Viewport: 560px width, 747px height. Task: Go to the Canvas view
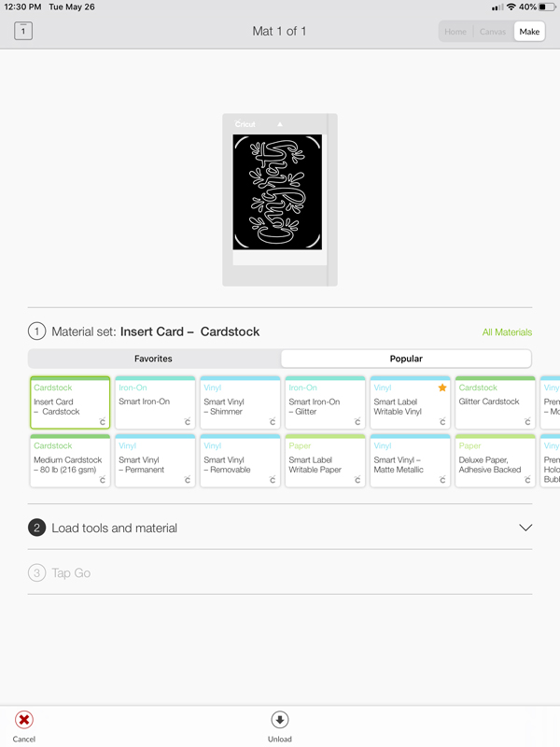(493, 32)
